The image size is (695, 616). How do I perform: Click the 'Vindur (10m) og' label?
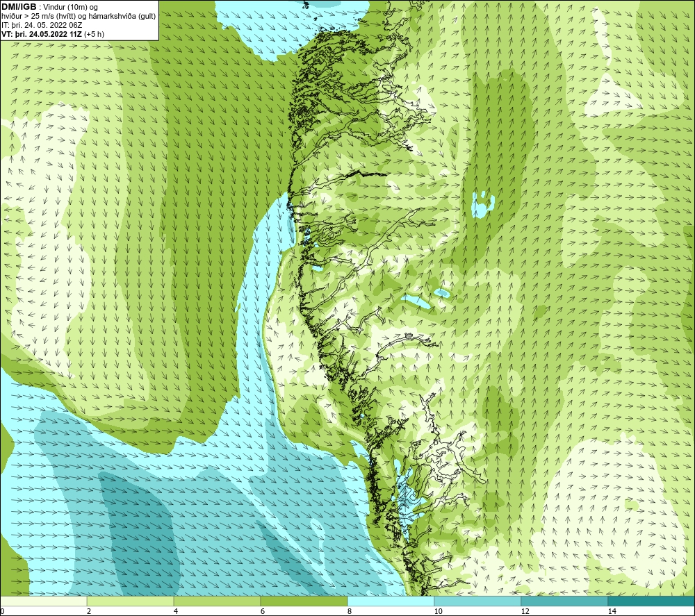pos(70,8)
